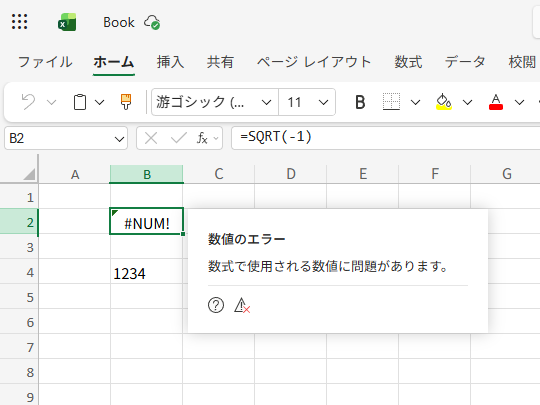Select column D header
The width and height of the screenshot is (540, 405).
tap(291, 174)
